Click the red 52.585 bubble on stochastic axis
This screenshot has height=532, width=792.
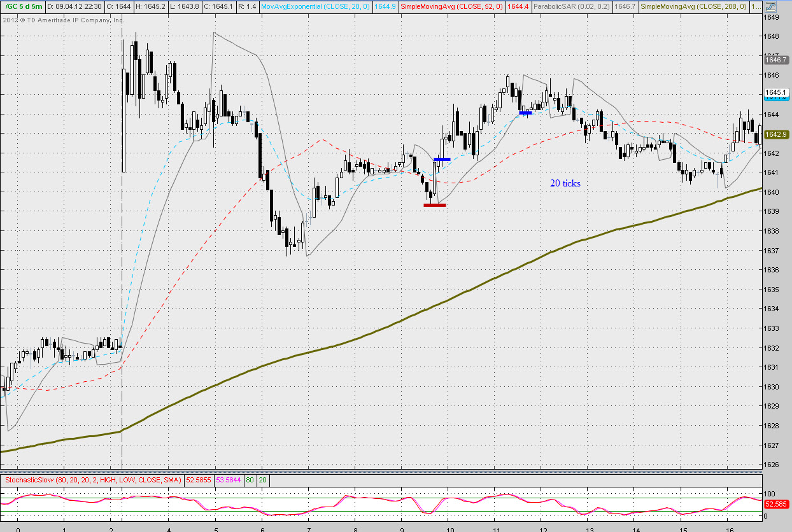776,504
